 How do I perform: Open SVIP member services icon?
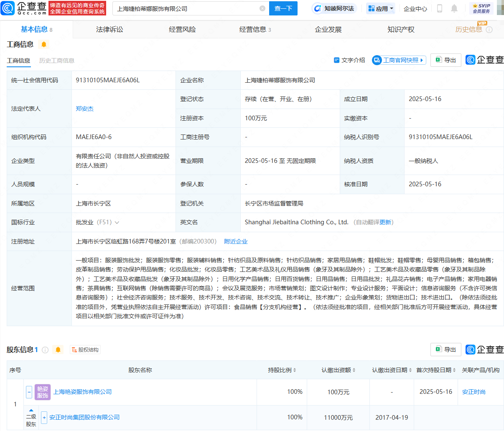coord(481,8)
